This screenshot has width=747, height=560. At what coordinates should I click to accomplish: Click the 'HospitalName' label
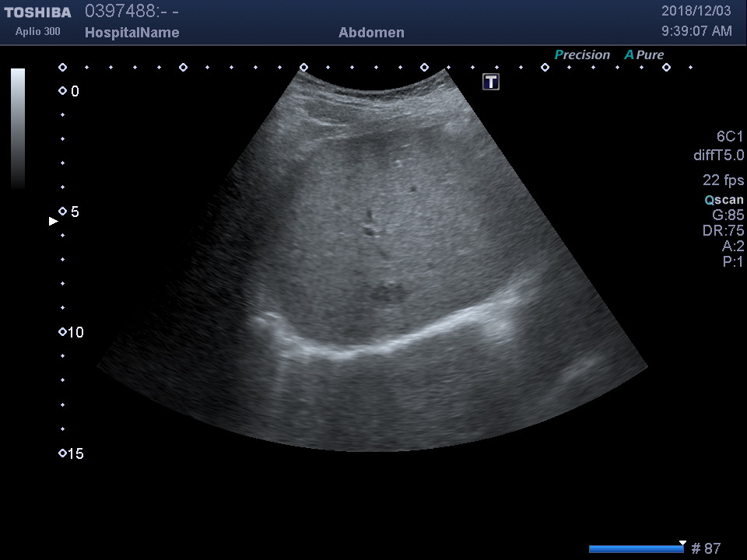tap(132, 33)
